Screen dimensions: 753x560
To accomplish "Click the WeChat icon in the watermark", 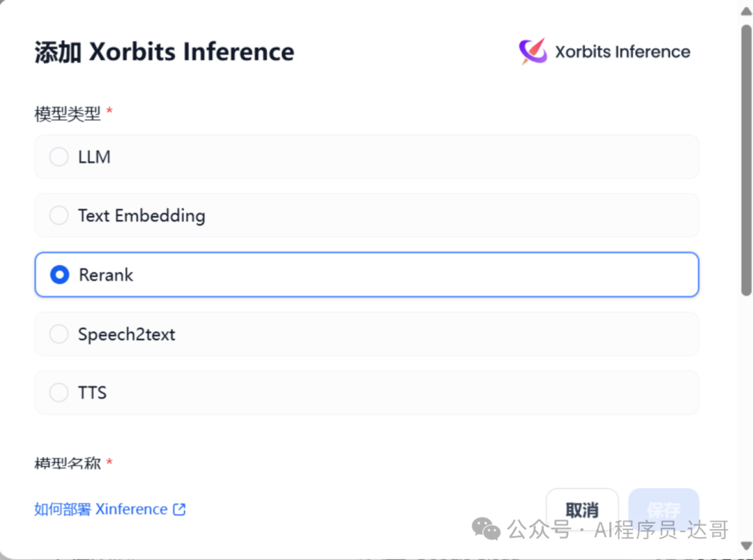I will point(486,529).
